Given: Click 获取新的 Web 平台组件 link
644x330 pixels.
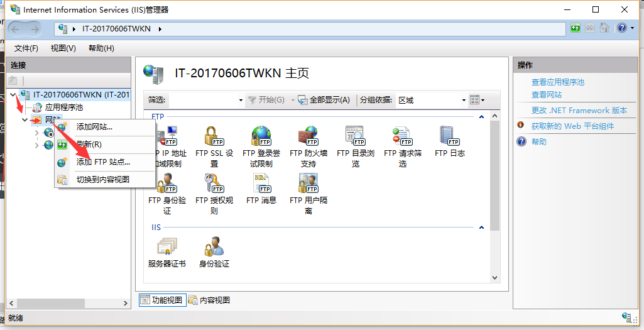Looking at the screenshot, I should coord(572,126).
